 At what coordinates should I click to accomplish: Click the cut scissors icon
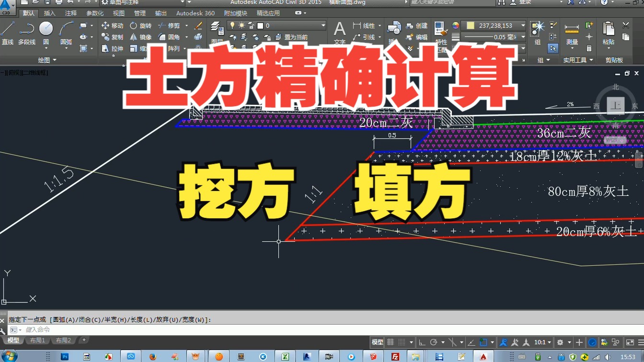[x=626, y=25]
